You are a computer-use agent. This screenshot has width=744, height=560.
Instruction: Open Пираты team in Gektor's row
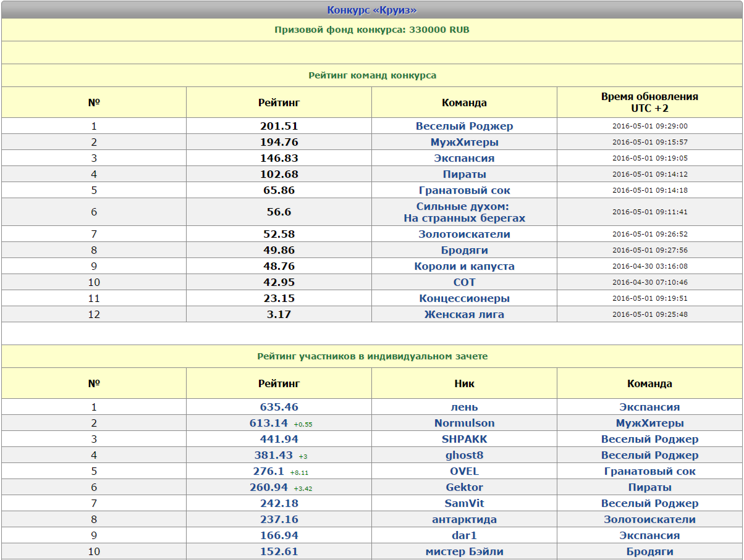pyautogui.click(x=649, y=487)
